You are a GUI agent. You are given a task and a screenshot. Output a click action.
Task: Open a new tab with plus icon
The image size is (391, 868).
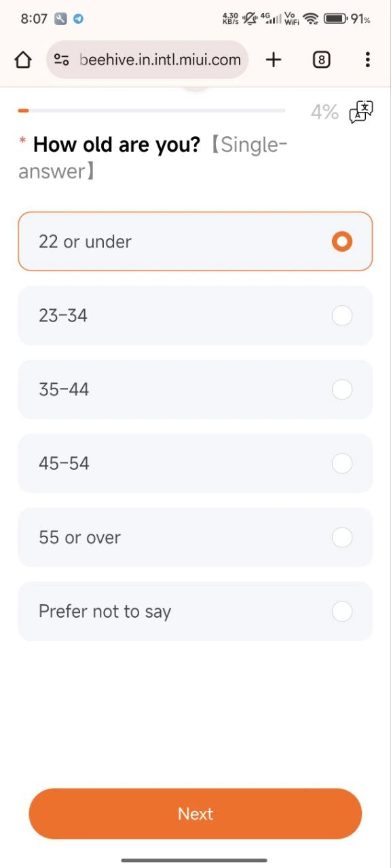click(x=274, y=60)
